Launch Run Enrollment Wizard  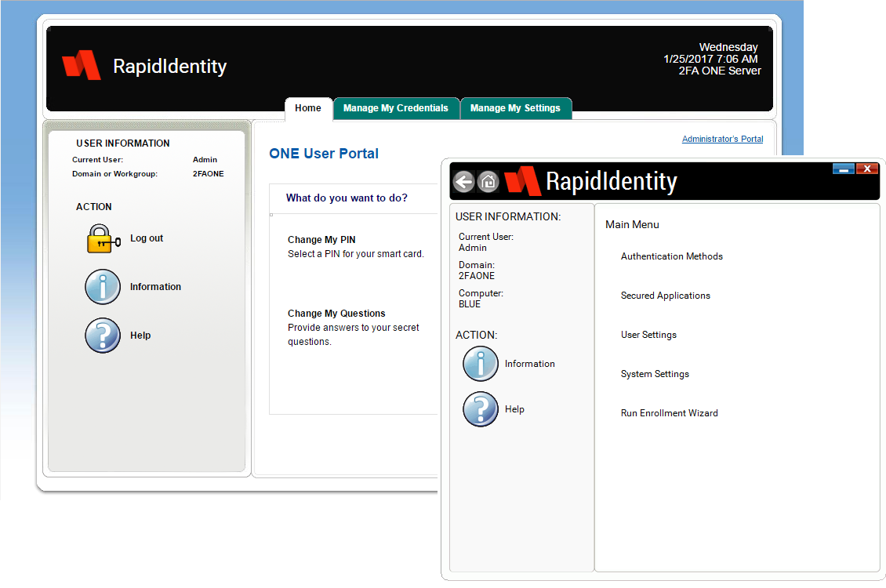[x=669, y=413]
